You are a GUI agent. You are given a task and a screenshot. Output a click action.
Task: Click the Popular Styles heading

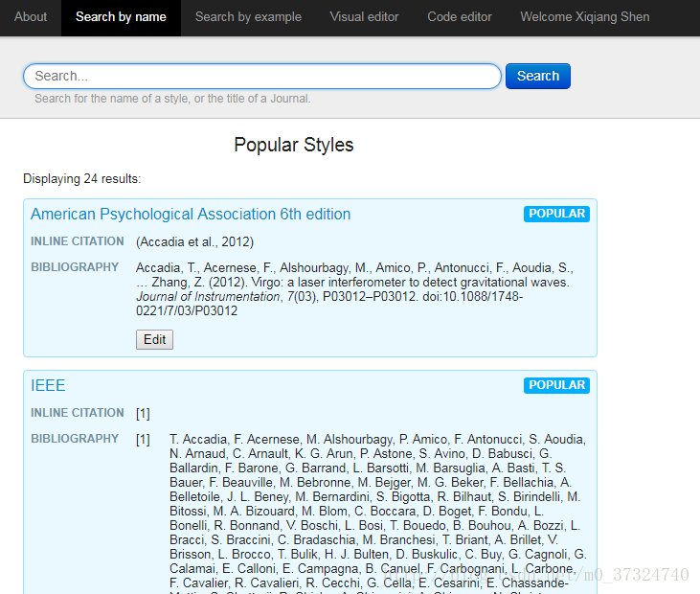[294, 146]
